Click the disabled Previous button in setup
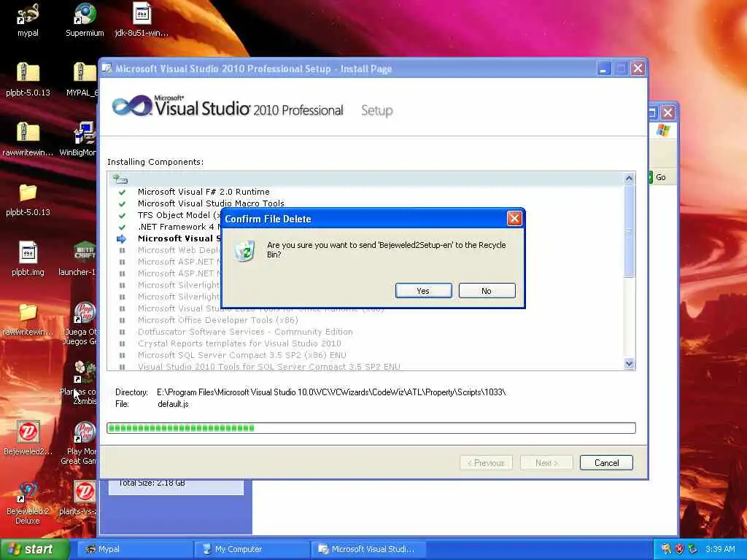The height and width of the screenshot is (560, 747). click(486, 462)
